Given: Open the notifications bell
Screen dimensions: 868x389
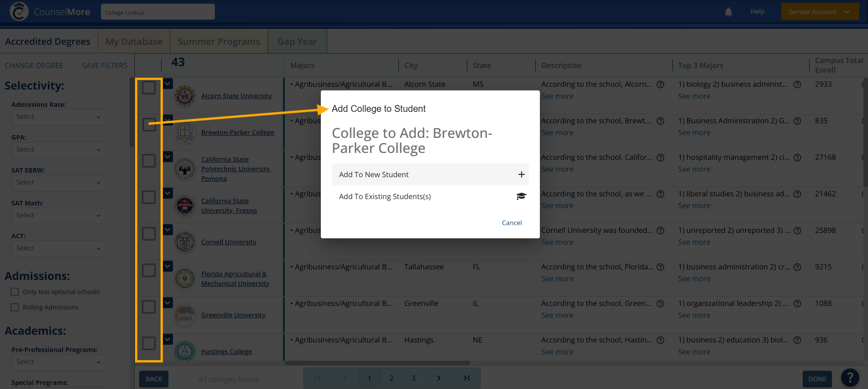Looking at the screenshot, I should tap(728, 12).
